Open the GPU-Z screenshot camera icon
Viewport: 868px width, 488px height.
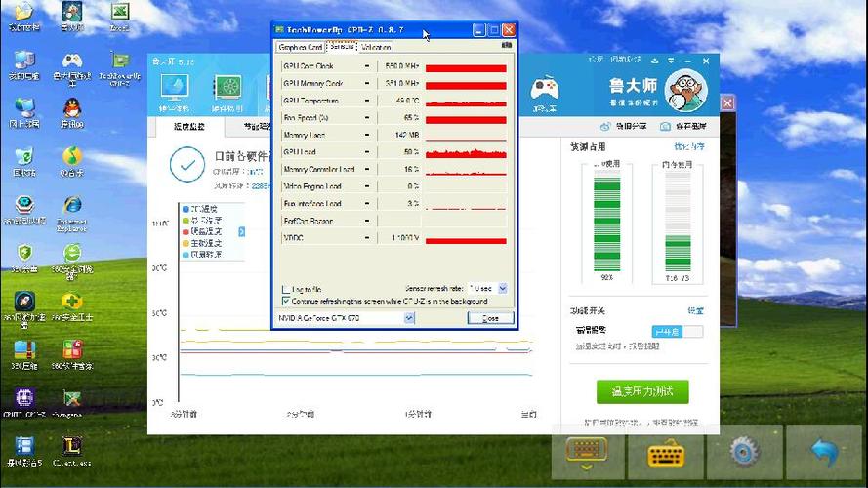(x=506, y=45)
